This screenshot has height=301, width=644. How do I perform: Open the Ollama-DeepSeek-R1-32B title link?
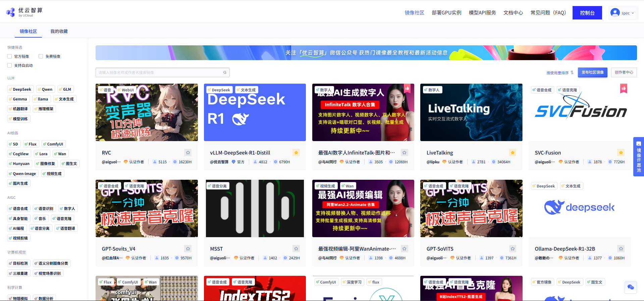pyautogui.click(x=565, y=249)
